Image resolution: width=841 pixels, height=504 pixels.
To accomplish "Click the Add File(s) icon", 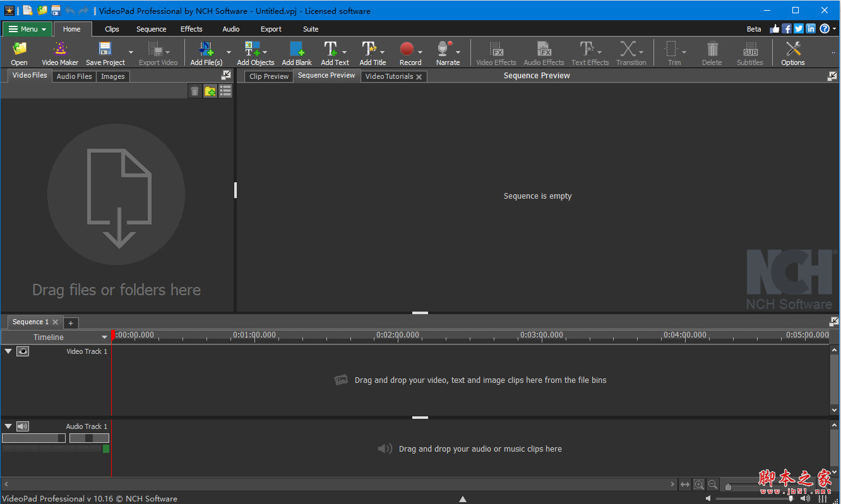I will click(x=206, y=49).
